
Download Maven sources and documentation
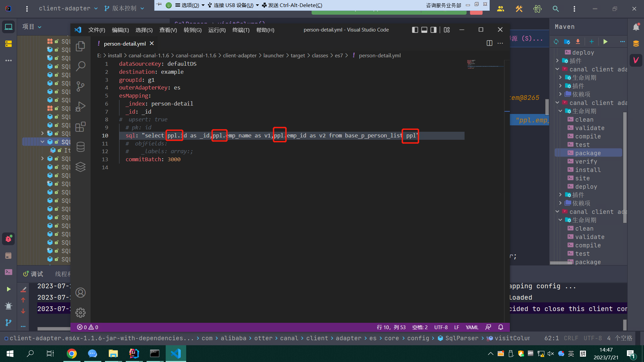(578, 42)
